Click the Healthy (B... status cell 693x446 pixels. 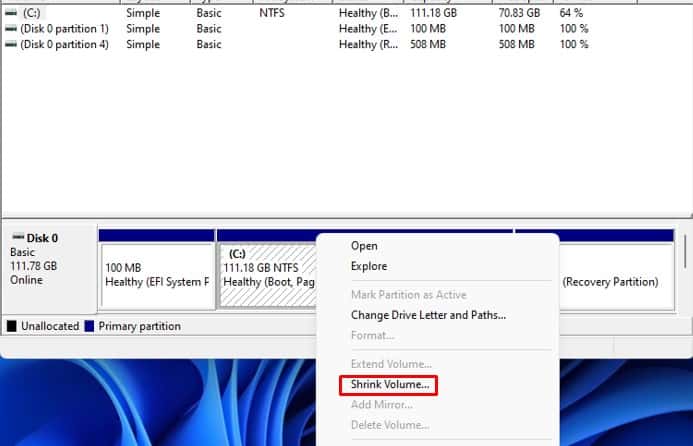369,13
